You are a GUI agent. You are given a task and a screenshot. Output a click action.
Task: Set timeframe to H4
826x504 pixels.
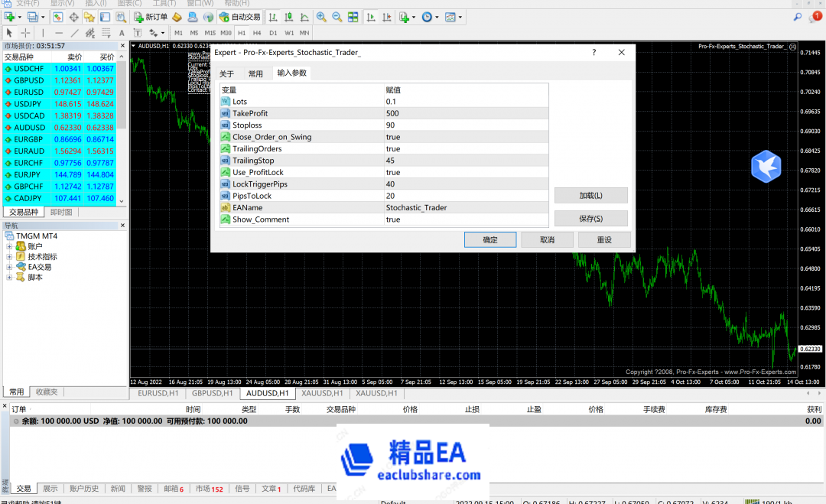(257, 33)
